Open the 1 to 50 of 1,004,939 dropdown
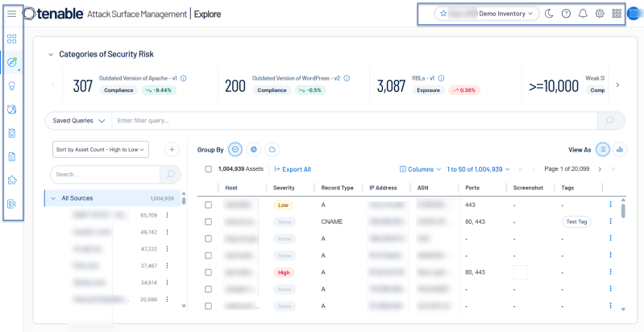 [x=479, y=169]
